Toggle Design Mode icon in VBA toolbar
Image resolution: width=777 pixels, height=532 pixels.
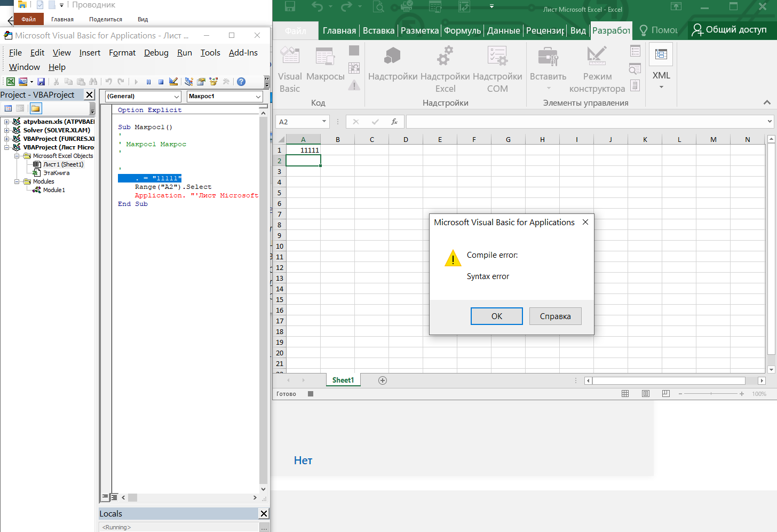point(173,82)
